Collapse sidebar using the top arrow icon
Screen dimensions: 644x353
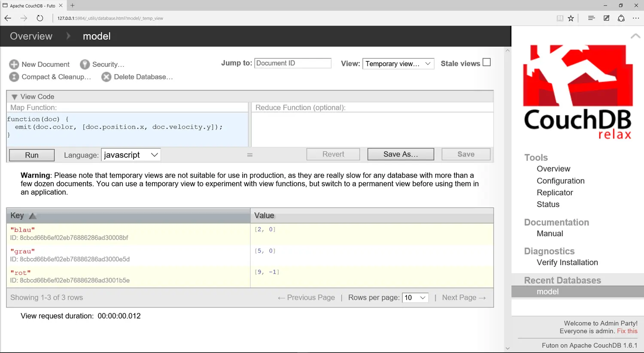(635, 36)
